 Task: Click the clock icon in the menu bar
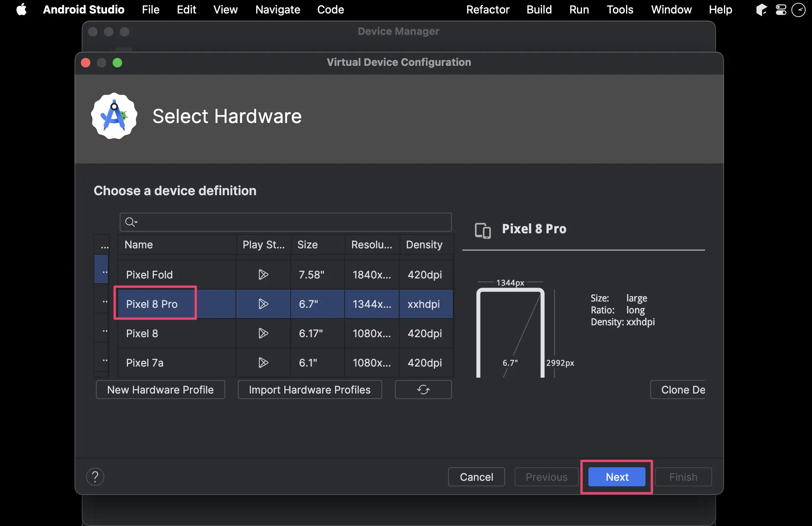pyautogui.click(x=798, y=10)
